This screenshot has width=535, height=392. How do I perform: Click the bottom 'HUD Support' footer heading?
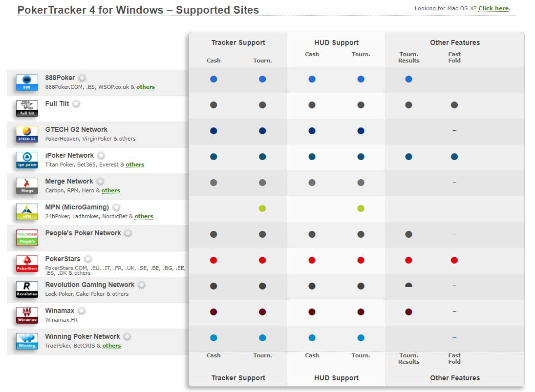(337, 378)
